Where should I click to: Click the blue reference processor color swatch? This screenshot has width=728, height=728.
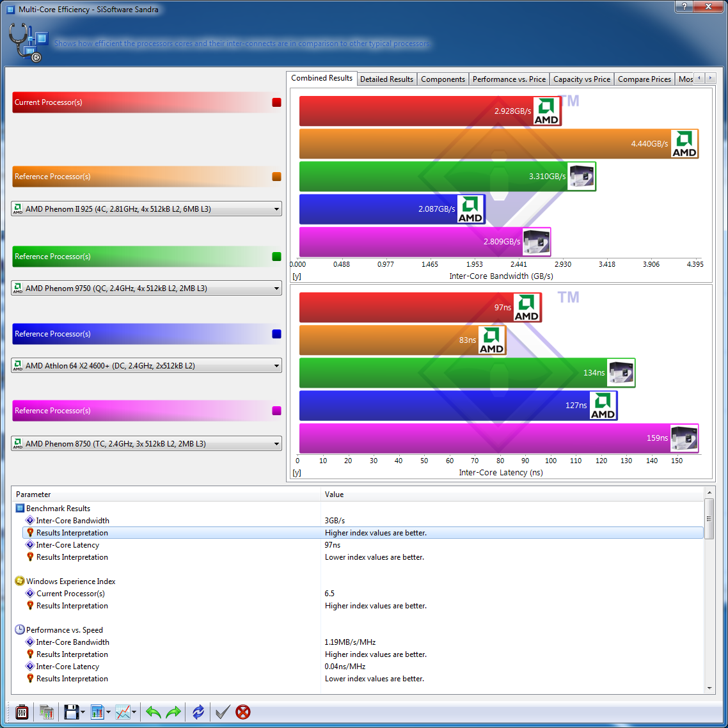point(277,335)
